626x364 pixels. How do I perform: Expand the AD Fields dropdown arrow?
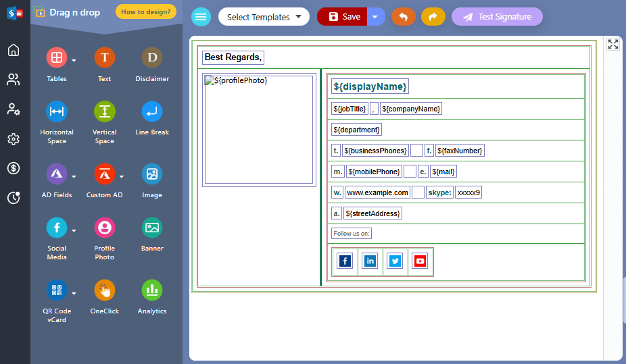(x=74, y=177)
